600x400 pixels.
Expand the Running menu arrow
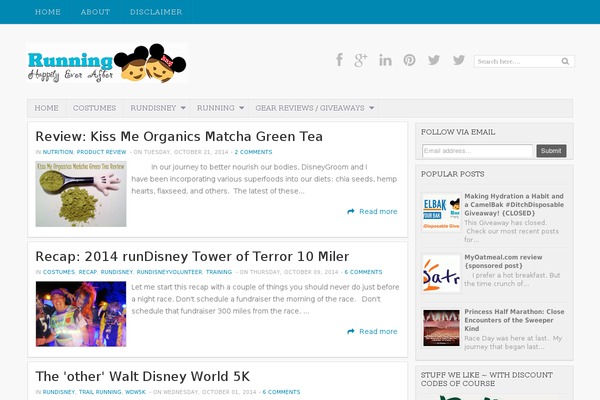point(241,108)
